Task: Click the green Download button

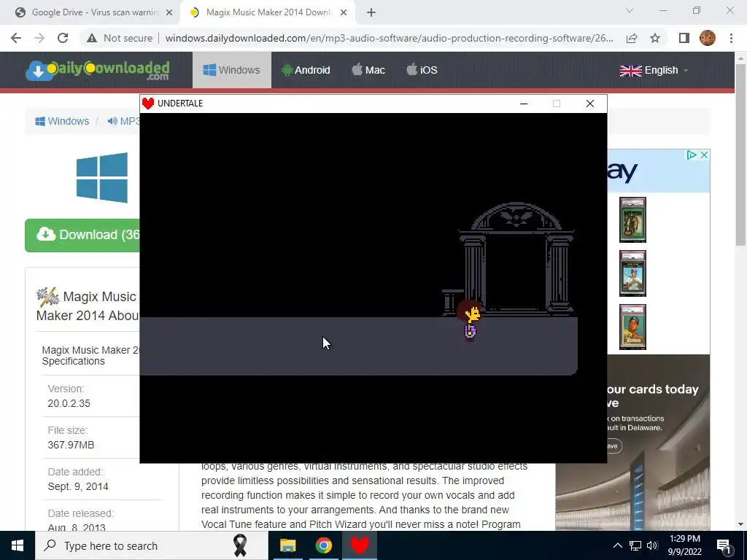Action: click(x=82, y=236)
